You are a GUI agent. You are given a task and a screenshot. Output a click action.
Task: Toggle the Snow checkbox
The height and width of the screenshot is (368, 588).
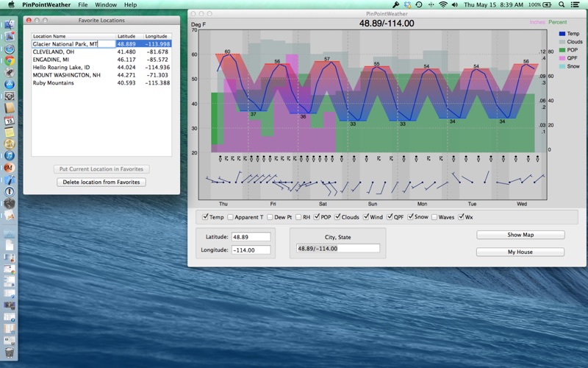(410, 216)
